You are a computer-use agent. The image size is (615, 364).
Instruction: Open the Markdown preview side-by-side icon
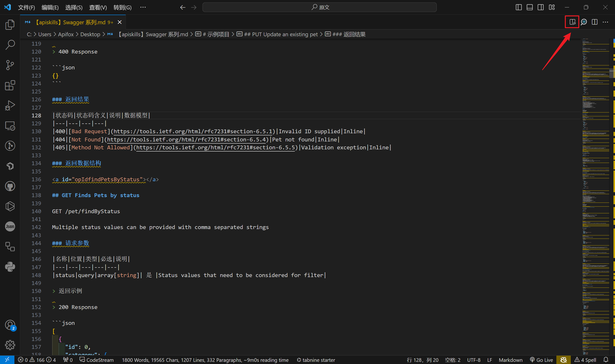tap(572, 22)
